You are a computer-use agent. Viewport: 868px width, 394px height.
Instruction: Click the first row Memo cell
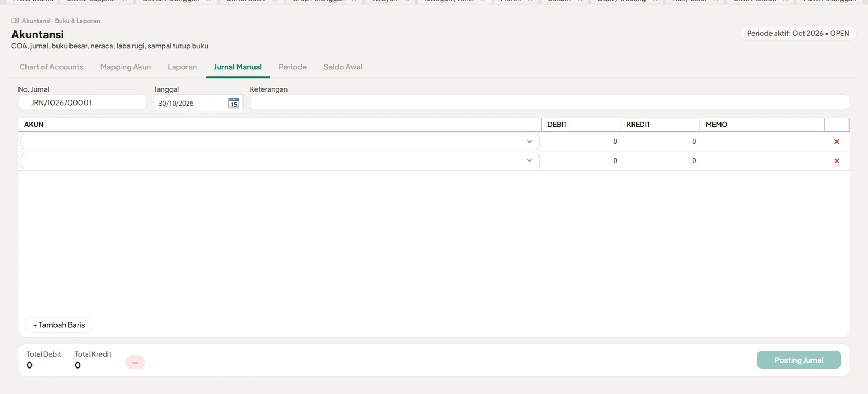(x=762, y=141)
